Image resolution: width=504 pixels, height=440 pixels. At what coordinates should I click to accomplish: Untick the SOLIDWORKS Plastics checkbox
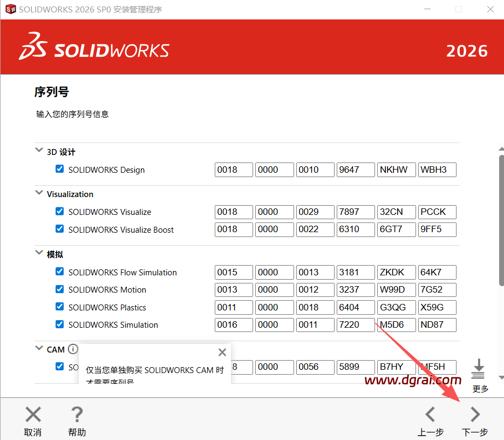pyautogui.click(x=60, y=307)
